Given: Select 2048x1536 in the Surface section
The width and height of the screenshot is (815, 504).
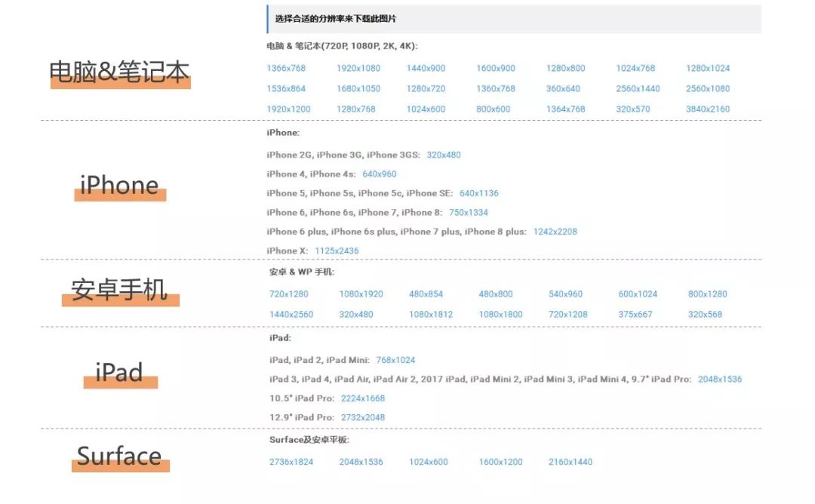Looking at the screenshot, I should (361, 462).
